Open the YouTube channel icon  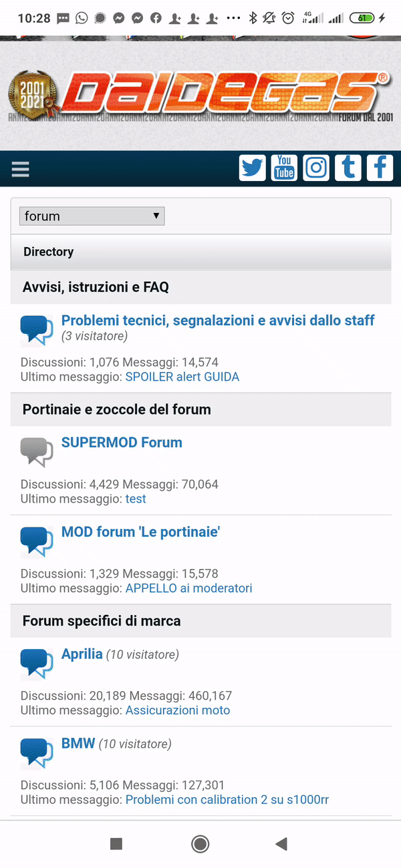click(284, 168)
